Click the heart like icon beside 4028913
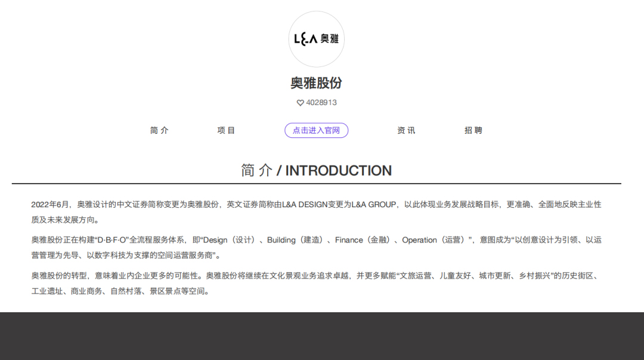This screenshot has height=360, width=644. 300,103
